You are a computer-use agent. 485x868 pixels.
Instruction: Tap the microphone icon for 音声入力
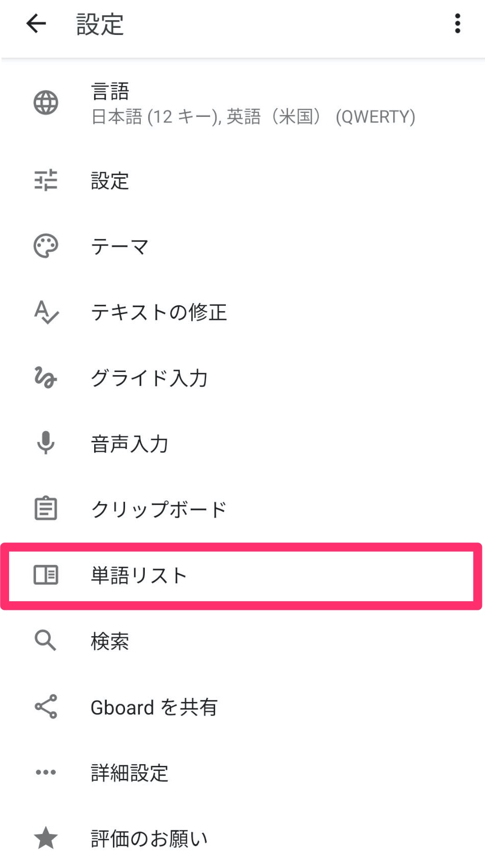pyautogui.click(x=46, y=443)
